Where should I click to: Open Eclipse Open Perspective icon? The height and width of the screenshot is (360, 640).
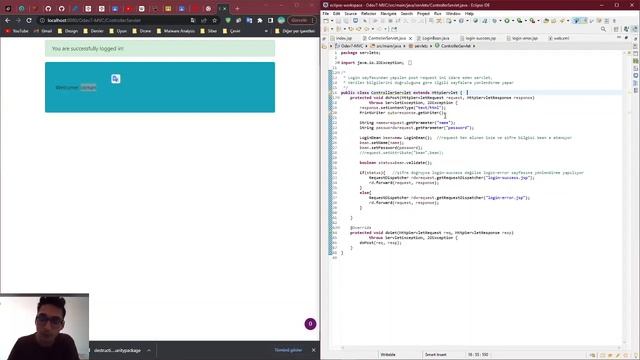616,29
